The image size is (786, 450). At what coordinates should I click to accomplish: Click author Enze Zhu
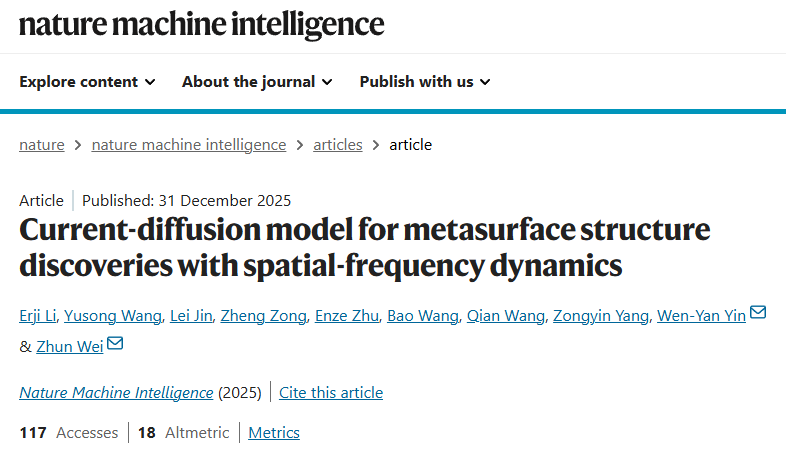click(347, 316)
